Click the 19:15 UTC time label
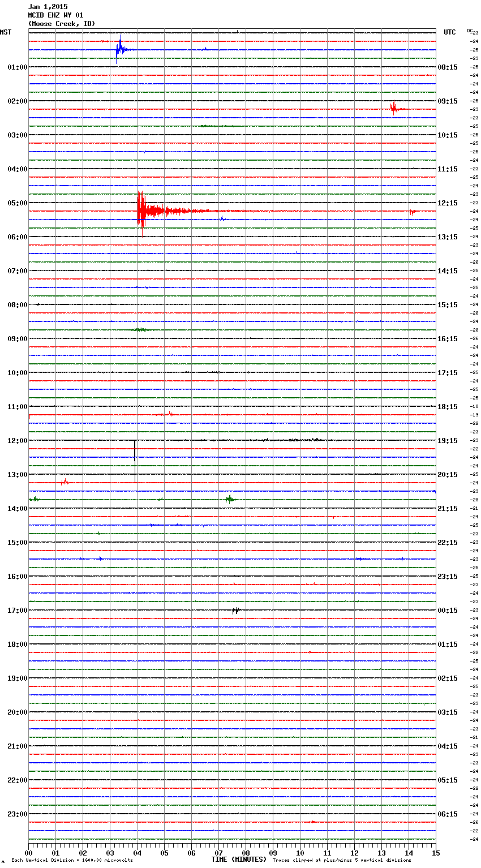The height and width of the screenshot is (868, 481). tap(448, 441)
